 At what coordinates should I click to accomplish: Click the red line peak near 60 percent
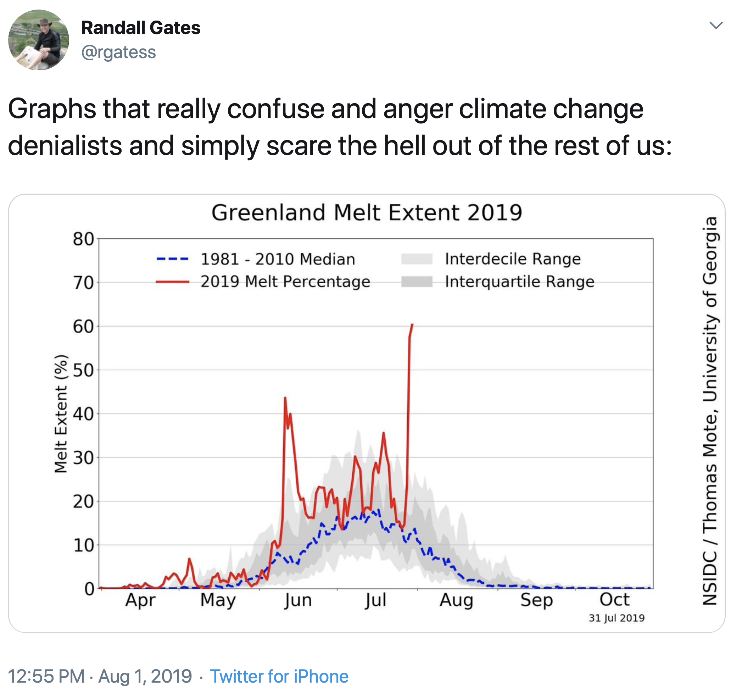click(412, 325)
